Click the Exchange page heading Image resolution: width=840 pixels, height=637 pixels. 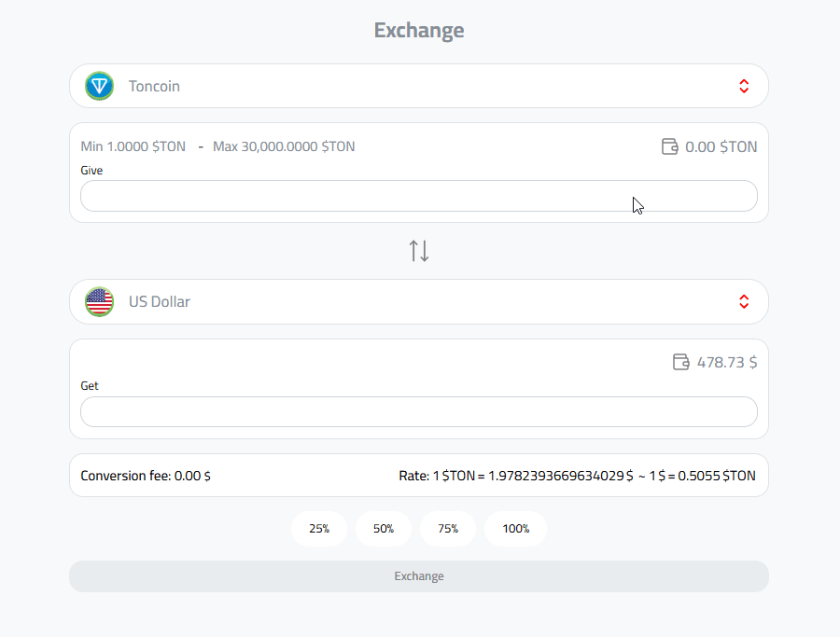tap(419, 30)
